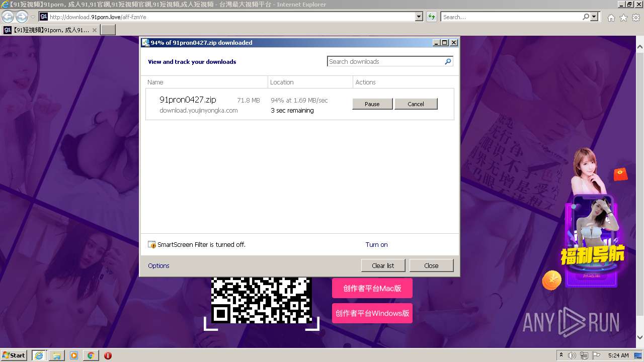Click the Close button in downloads dialog
Image resolution: width=644 pixels, height=362 pixels.
pos(431,265)
